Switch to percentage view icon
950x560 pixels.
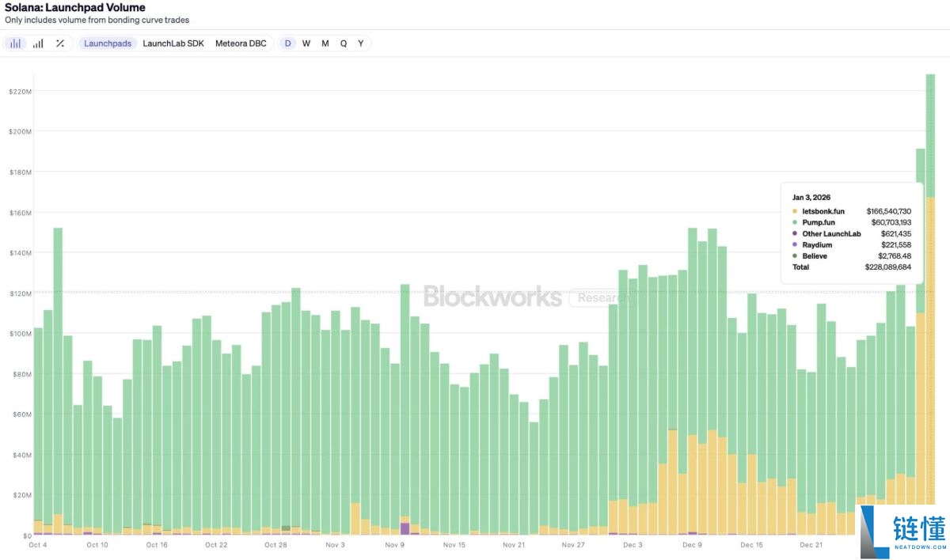click(x=60, y=44)
